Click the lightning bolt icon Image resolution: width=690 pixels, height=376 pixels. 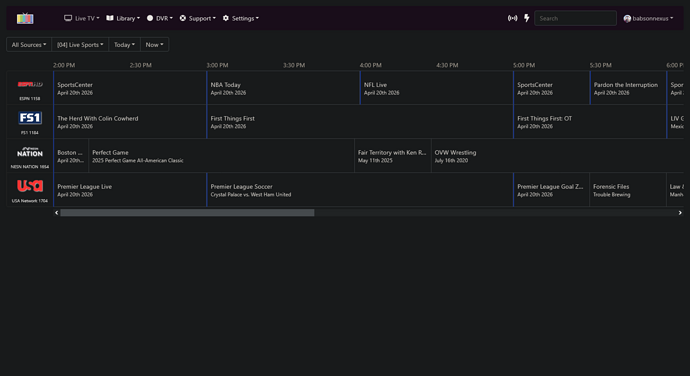pos(526,18)
